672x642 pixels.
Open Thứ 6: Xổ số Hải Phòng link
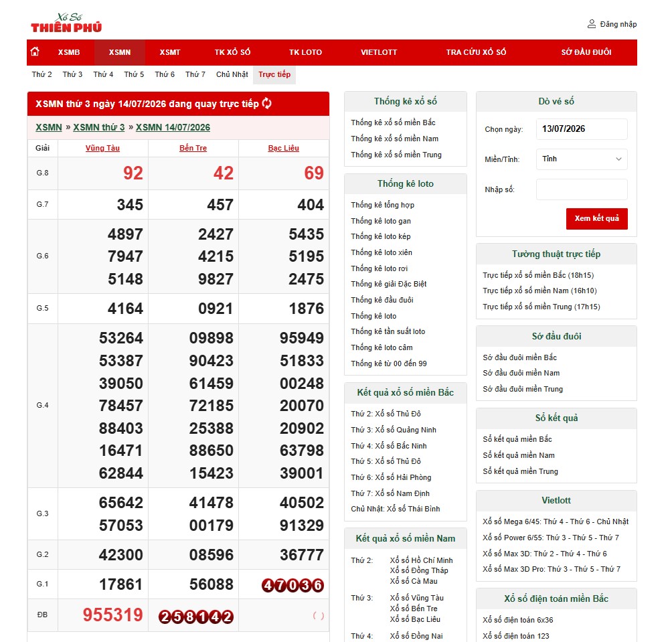(391, 477)
